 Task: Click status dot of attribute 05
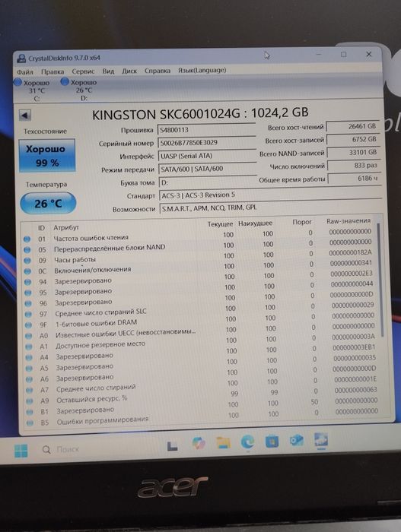(x=27, y=250)
